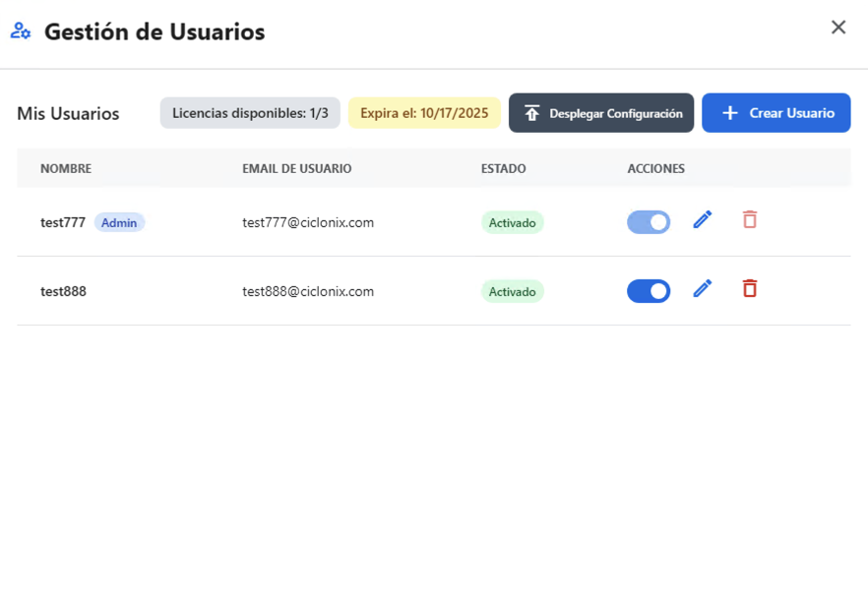The width and height of the screenshot is (868, 600).
Task: Disable the toggle switch for test777
Action: [649, 222]
